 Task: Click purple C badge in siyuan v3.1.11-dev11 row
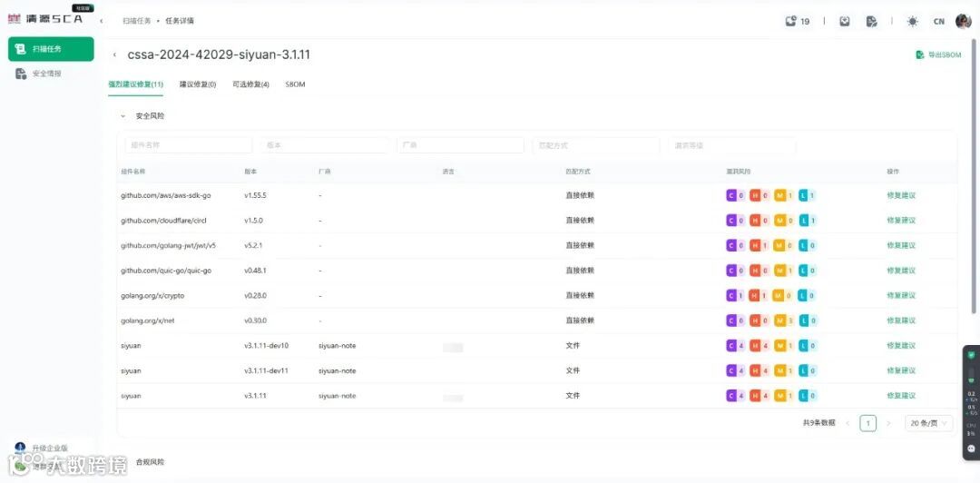pos(735,370)
